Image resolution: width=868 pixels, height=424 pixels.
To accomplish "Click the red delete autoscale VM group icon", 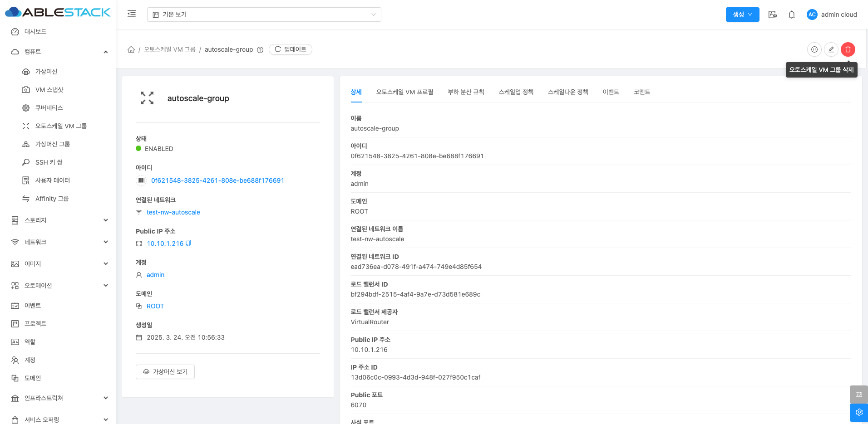I will [848, 49].
